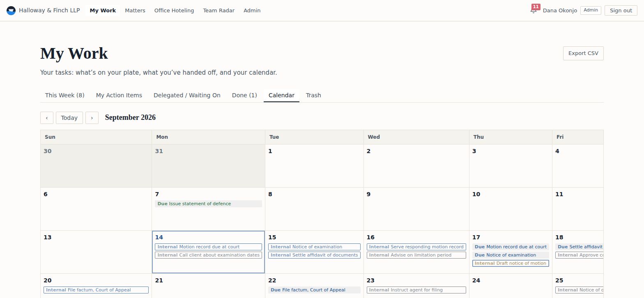Click the Halloway & Finch logo icon
The width and height of the screenshot is (644, 298).
tap(11, 11)
